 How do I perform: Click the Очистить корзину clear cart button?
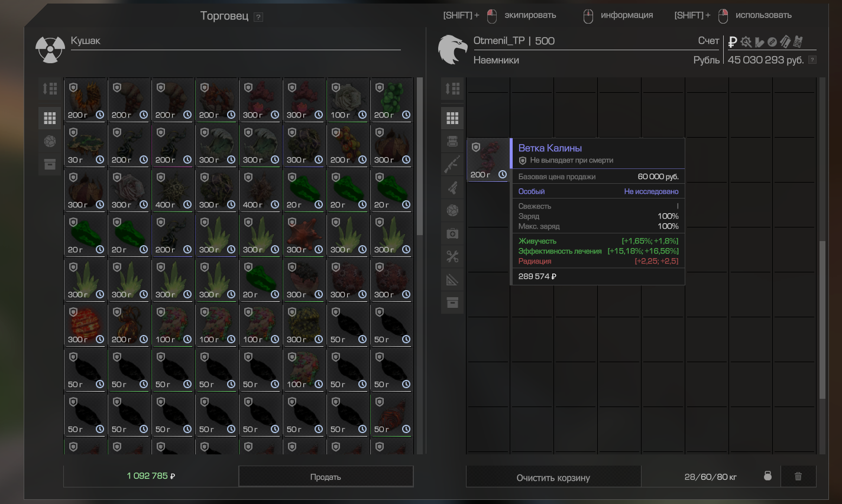coord(553,477)
